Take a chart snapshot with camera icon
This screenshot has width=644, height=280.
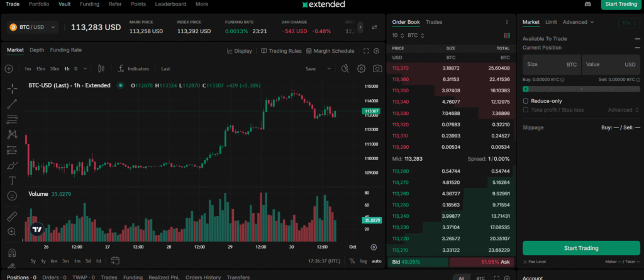[x=377, y=68]
